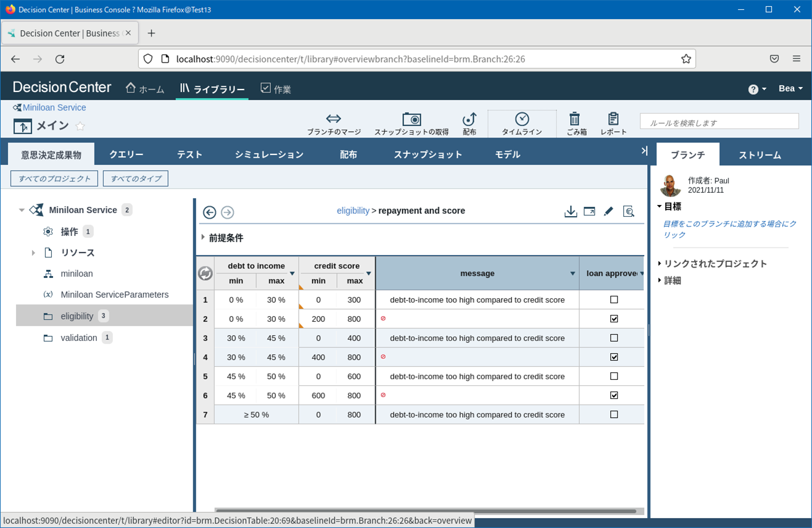Download the decision table with the download icon
The image size is (812, 528).
coord(571,211)
